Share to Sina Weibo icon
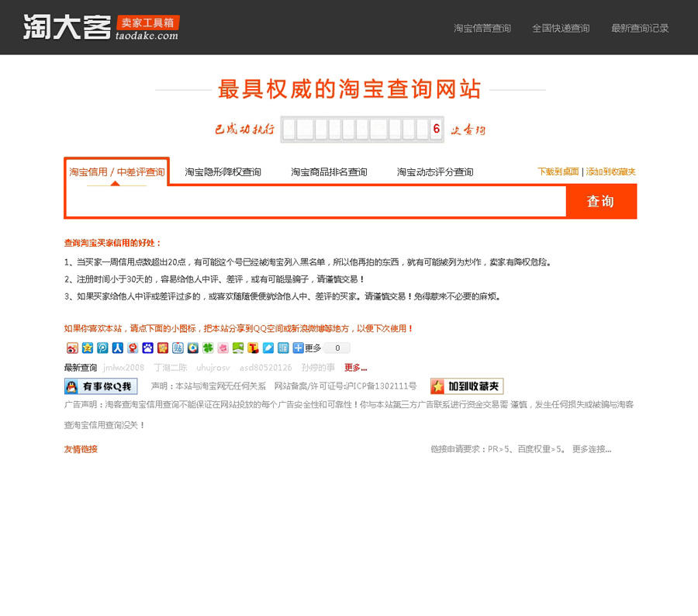 coord(72,348)
